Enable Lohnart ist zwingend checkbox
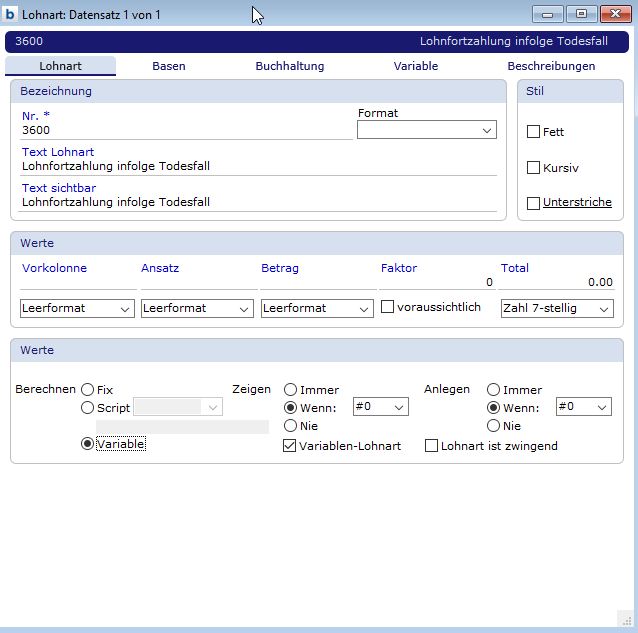Image resolution: width=638 pixels, height=633 pixels. 432,446
